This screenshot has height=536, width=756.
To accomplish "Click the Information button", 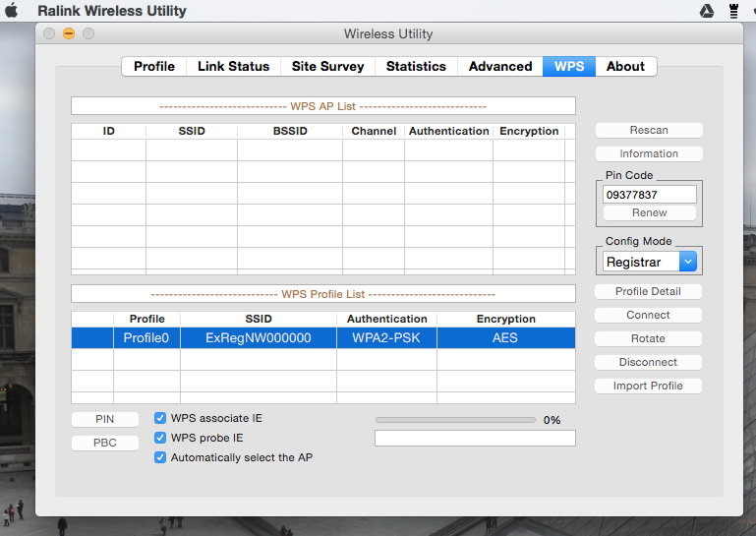I will coord(649,153).
